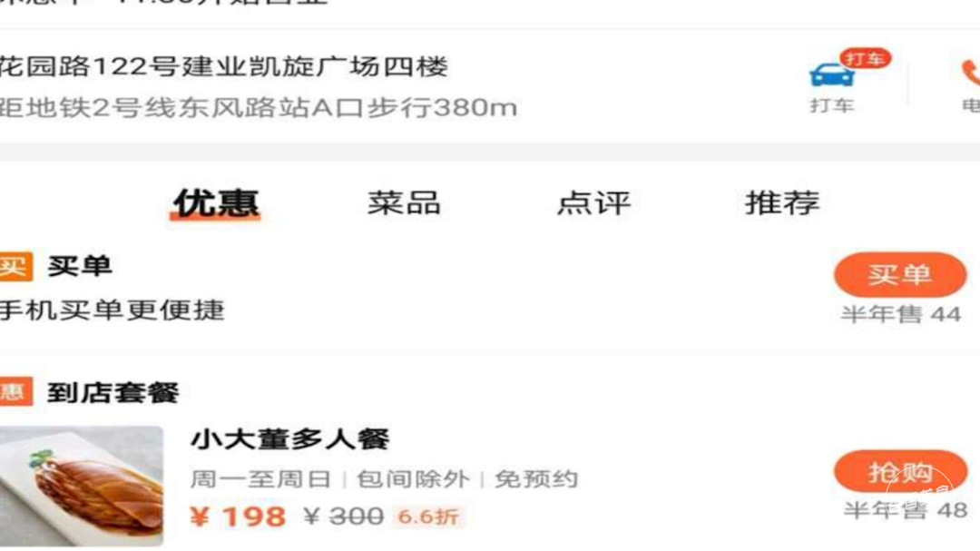Switch to the 菜品 tab

coord(404,203)
